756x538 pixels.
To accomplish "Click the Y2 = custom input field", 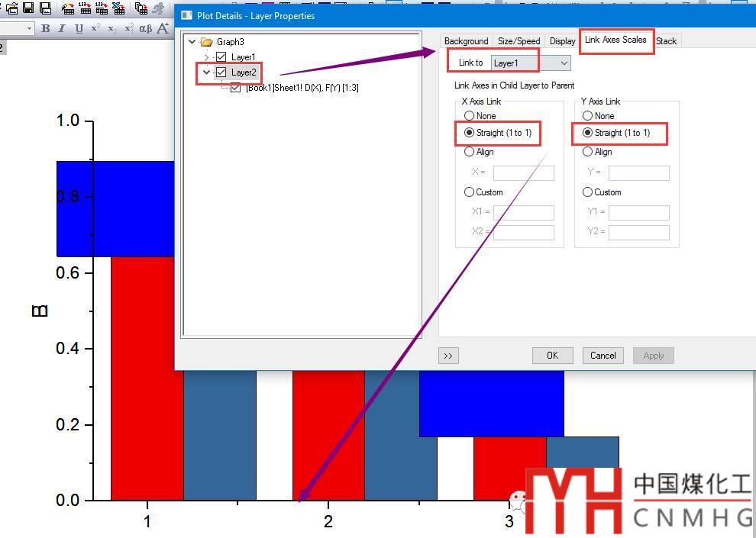I will coord(639,233).
